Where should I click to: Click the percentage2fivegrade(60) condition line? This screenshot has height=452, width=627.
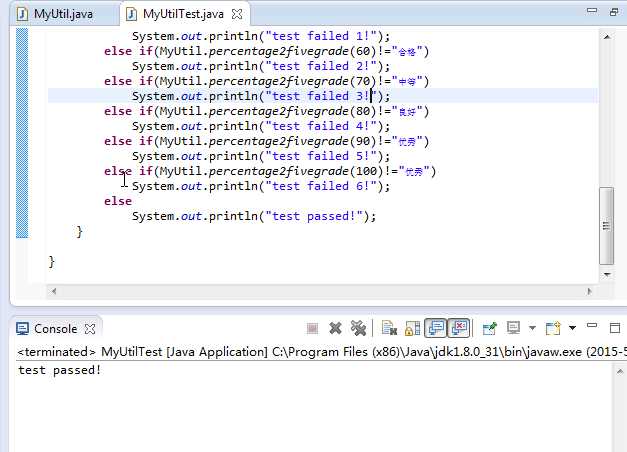pyautogui.click(x=266, y=51)
